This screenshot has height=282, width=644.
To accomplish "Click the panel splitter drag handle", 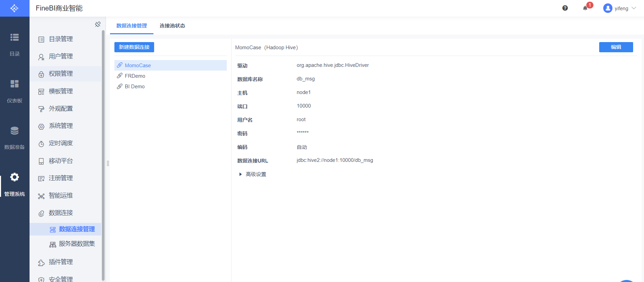I will (x=108, y=163).
